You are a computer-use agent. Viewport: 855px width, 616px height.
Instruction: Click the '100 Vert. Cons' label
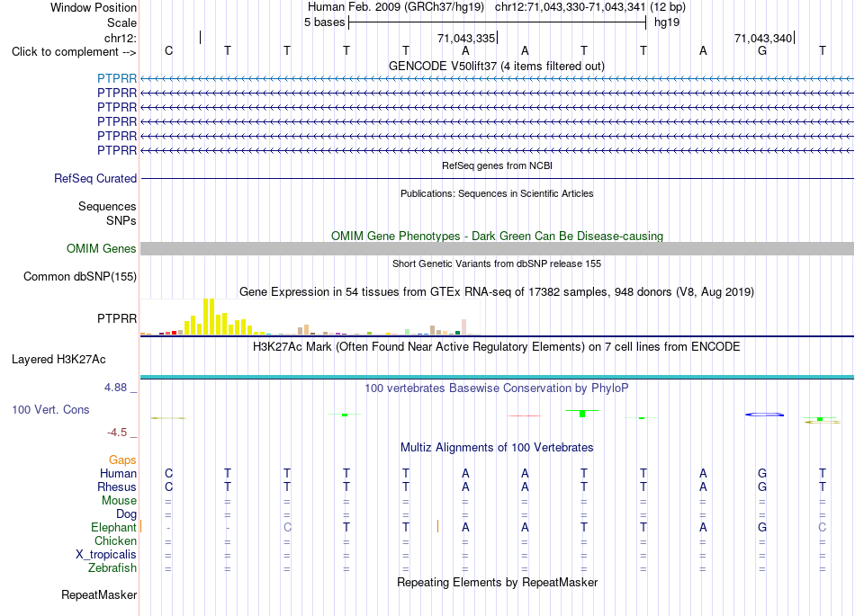pyautogui.click(x=50, y=409)
